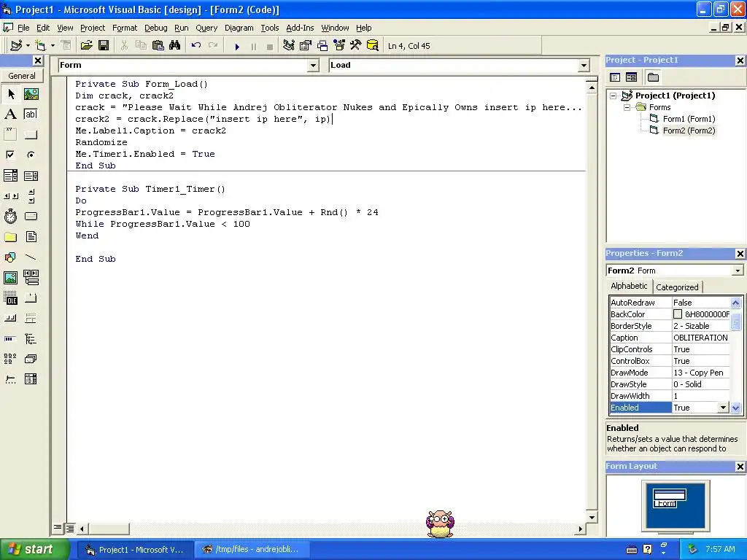This screenshot has width=747, height=560.
Task: Switch to Procedure View at bottom left
Action: click(x=58, y=528)
